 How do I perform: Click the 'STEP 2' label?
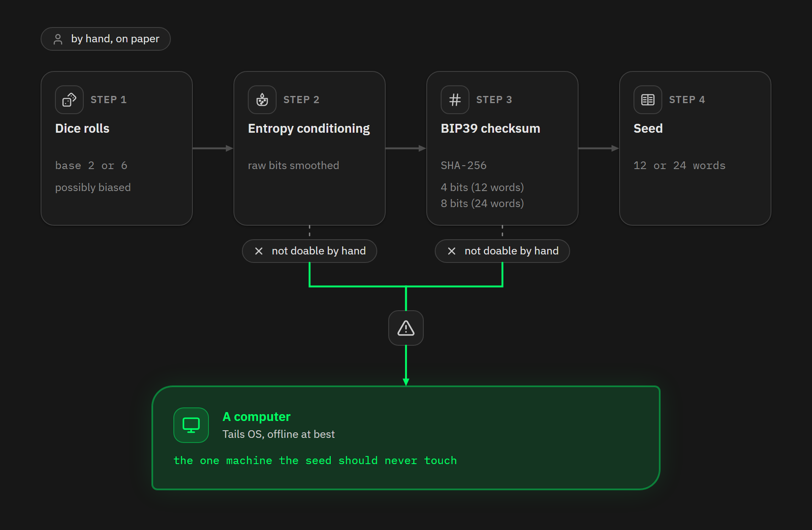[302, 100]
